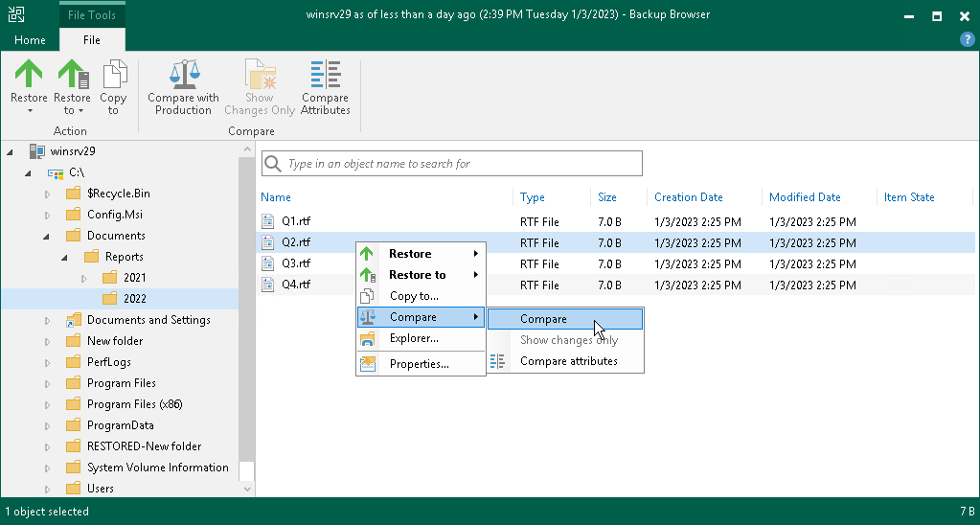Viewport: 980px width, 525px height.
Task: Click the Compare Attributes ribbon icon
Action: point(325,74)
